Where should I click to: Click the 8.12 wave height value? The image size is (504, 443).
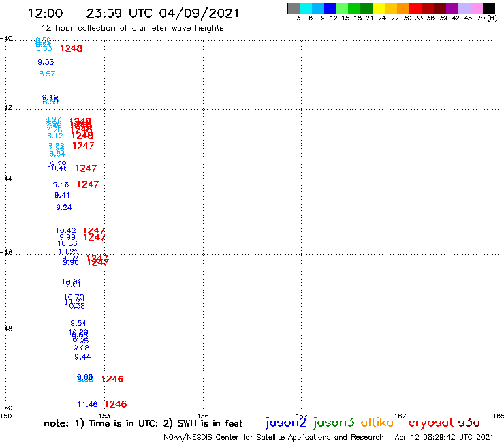pyautogui.click(x=55, y=136)
